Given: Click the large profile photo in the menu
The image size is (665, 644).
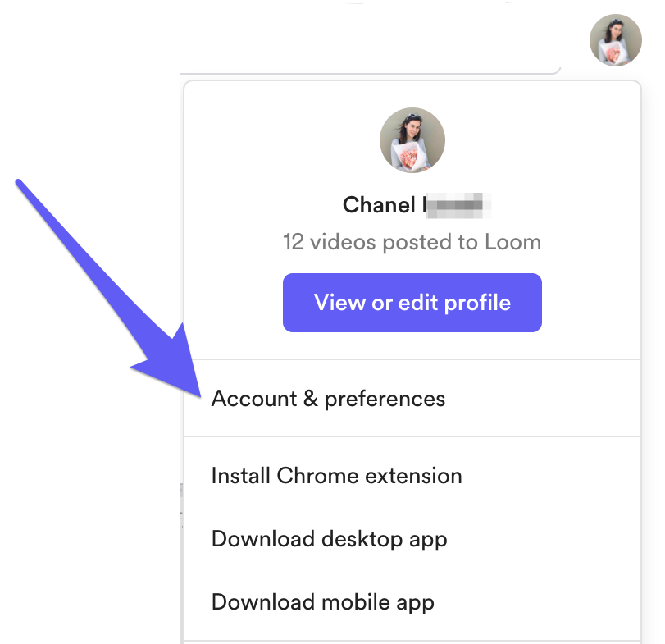Looking at the screenshot, I should pyautogui.click(x=412, y=140).
